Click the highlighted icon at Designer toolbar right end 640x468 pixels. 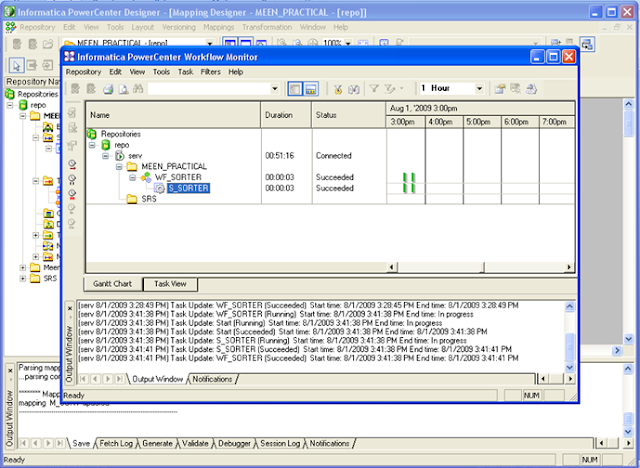[587, 44]
